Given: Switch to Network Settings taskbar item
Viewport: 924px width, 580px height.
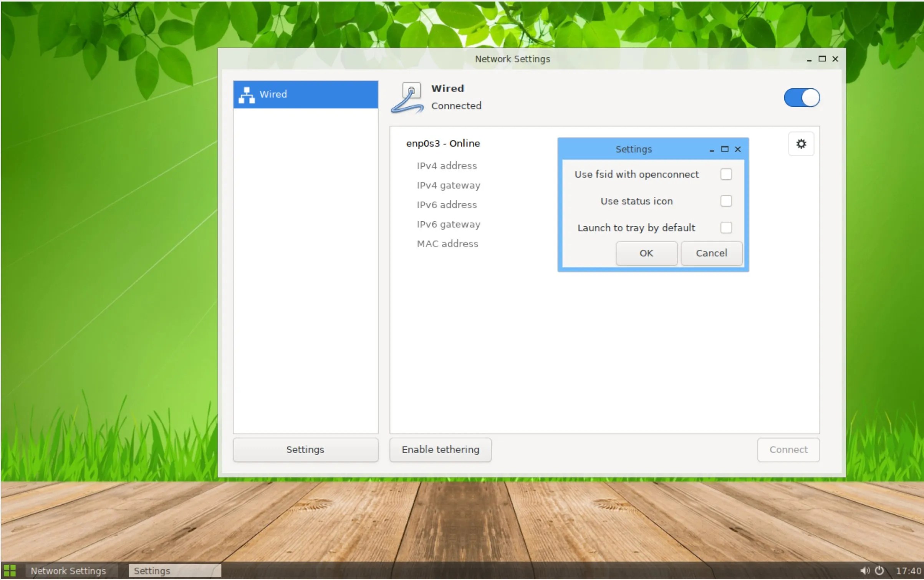Looking at the screenshot, I should coord(68,571).
